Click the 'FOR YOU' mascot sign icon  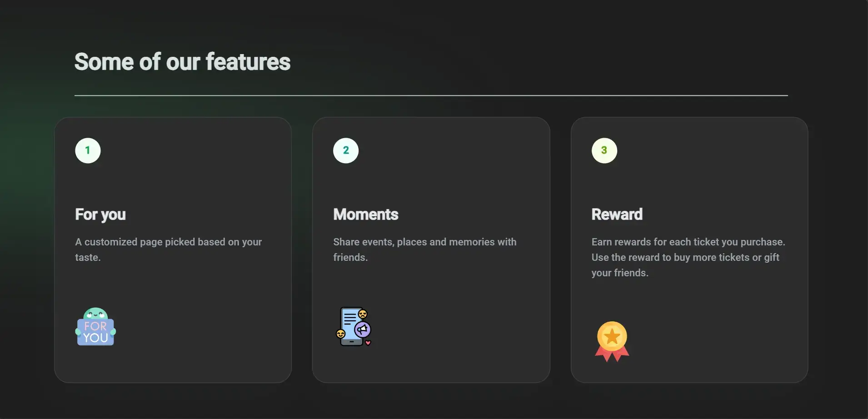(95, 327)
